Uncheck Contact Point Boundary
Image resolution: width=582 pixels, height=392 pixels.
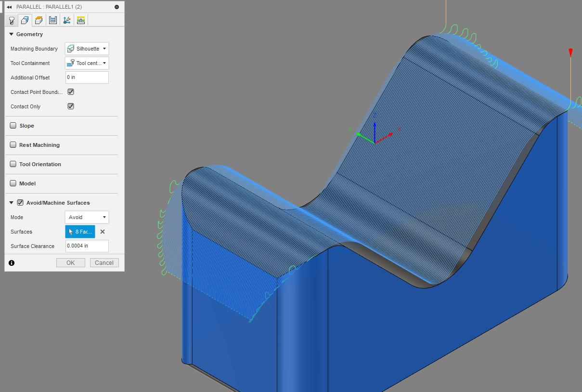point(70,91)
